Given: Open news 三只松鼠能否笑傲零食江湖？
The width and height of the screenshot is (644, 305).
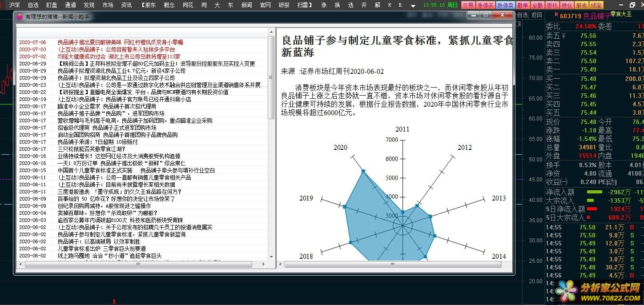Looking at the screenshot, I should [92, 149].
